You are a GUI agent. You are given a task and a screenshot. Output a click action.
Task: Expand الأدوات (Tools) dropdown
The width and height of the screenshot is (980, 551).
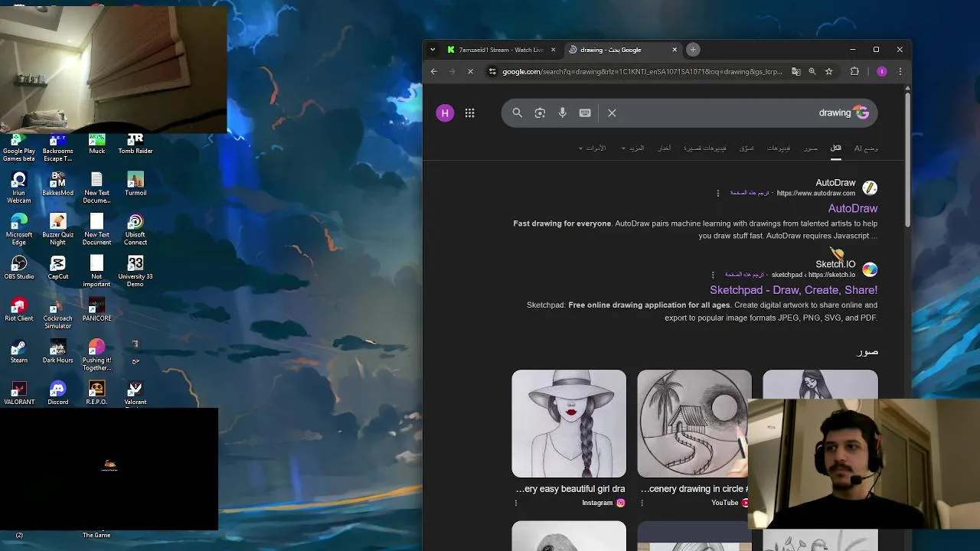tap(592, 148)
